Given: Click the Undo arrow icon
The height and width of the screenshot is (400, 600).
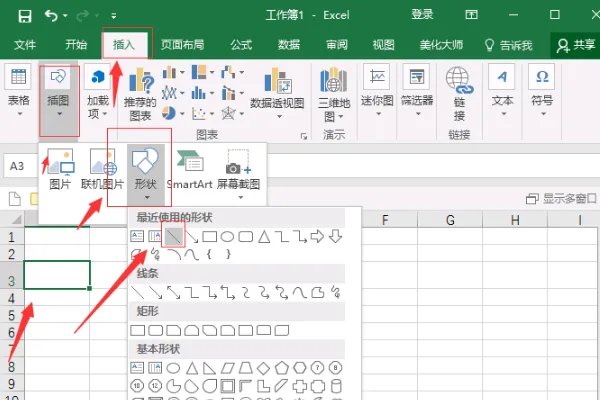Looking at the screenshot, I should [x=51, y=16].
